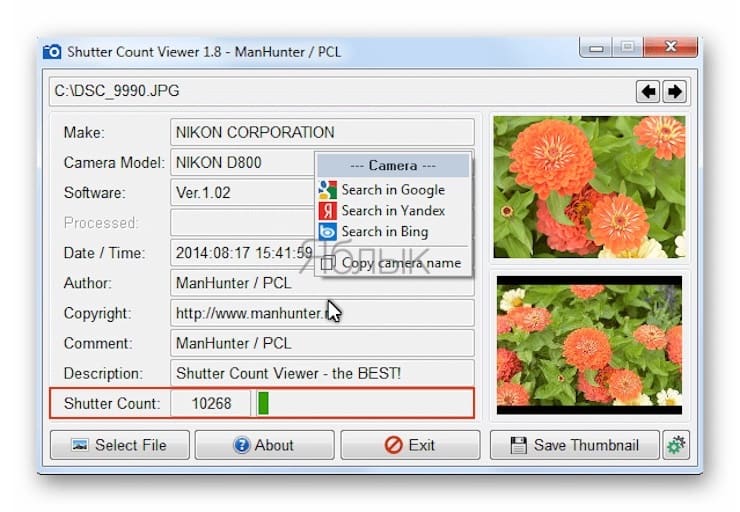The width and height of the screenshot is (740, 512).
Task: Click the Select File button
Action: [120, 445]
